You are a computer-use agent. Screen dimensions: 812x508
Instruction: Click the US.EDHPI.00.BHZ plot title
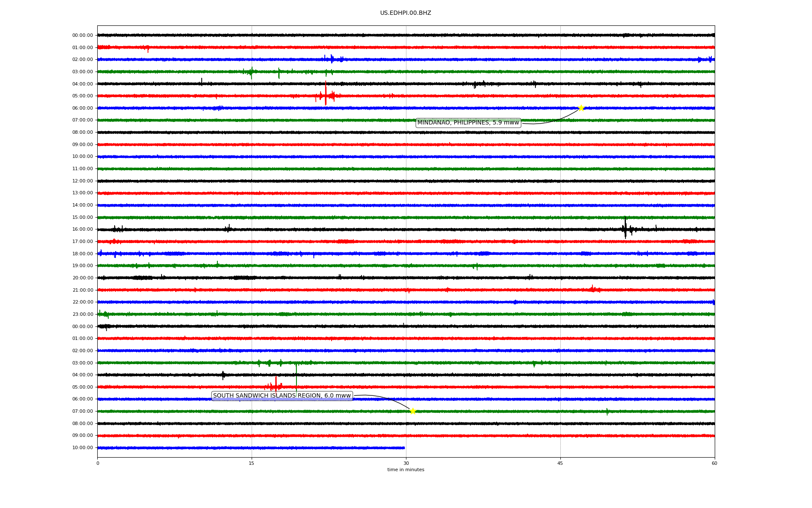pos(405,13)
